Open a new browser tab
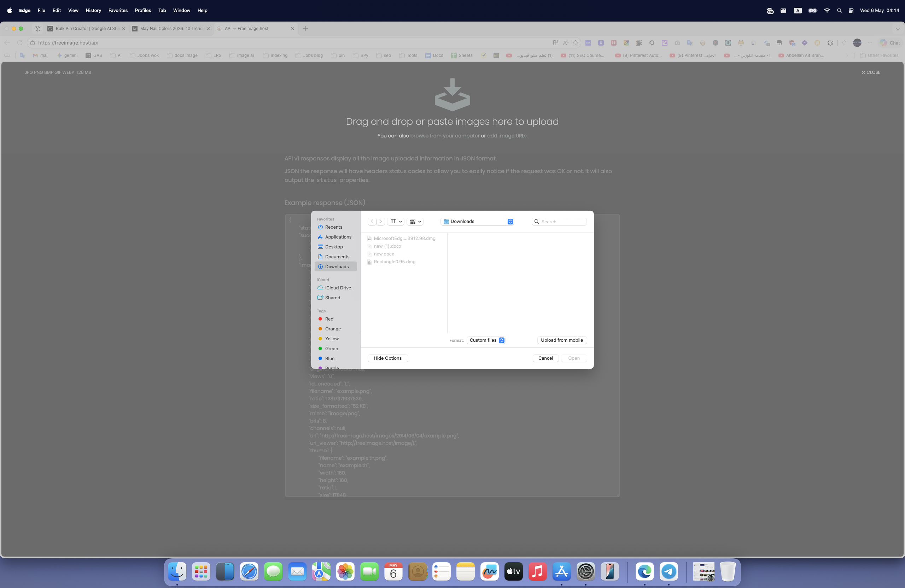905x588 pixels. (x=305, y=29)
